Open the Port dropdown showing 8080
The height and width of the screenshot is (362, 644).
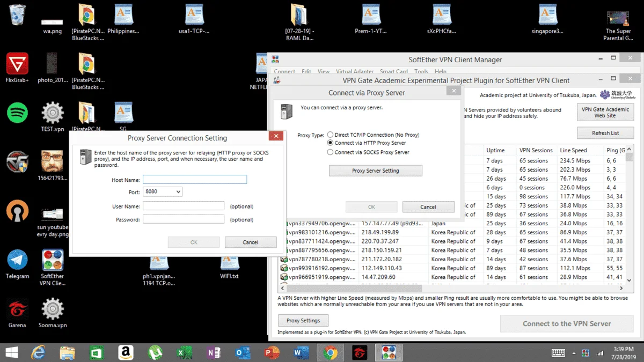(163, 191)
